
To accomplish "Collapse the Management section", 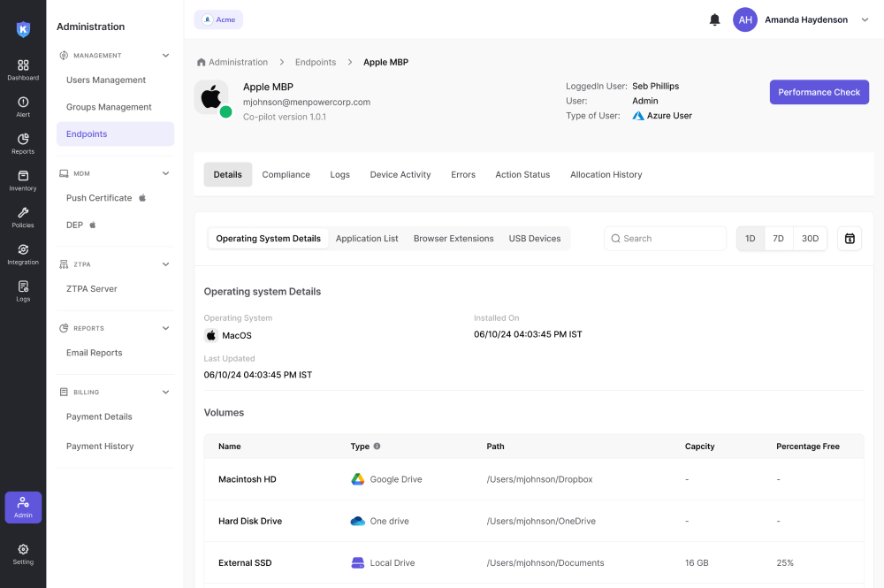I will point(165,56).
